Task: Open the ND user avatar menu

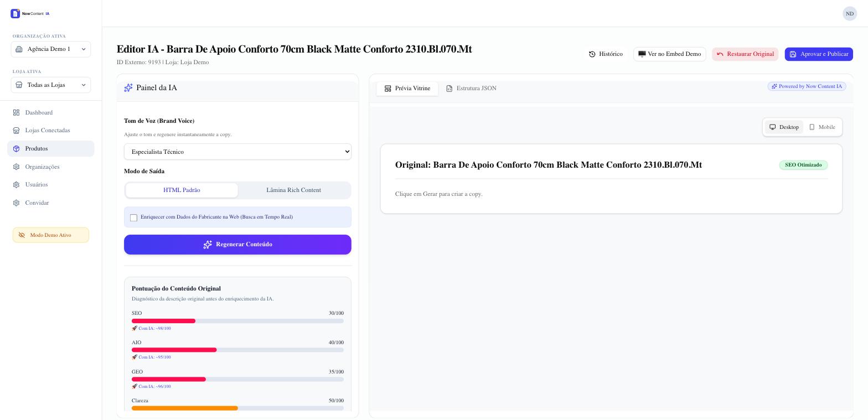Action: (850, 13)
